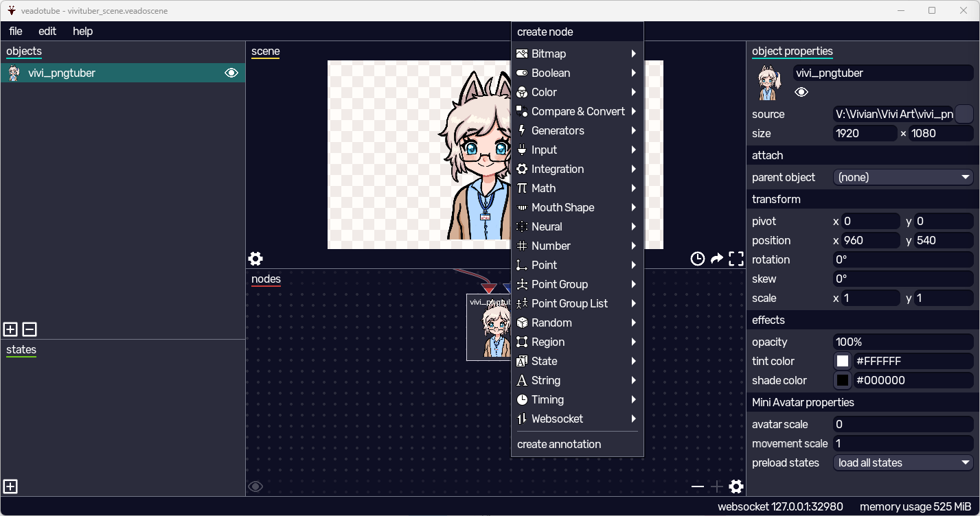980x516 pixels.
Task: Expand the Bitmap node submenu
Action: [577, 54]
